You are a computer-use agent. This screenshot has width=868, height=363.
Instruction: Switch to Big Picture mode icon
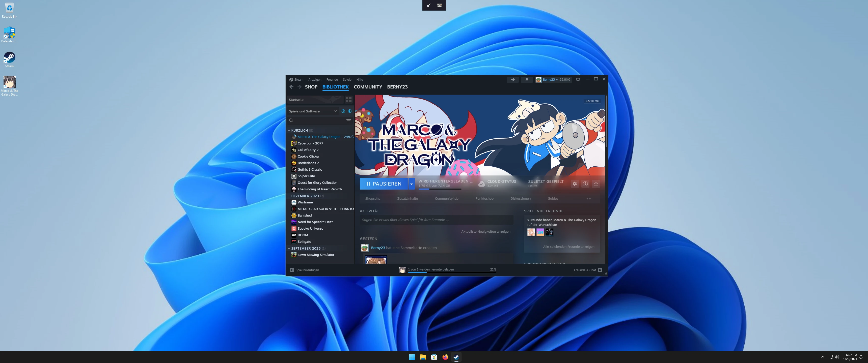pos(578,79)
